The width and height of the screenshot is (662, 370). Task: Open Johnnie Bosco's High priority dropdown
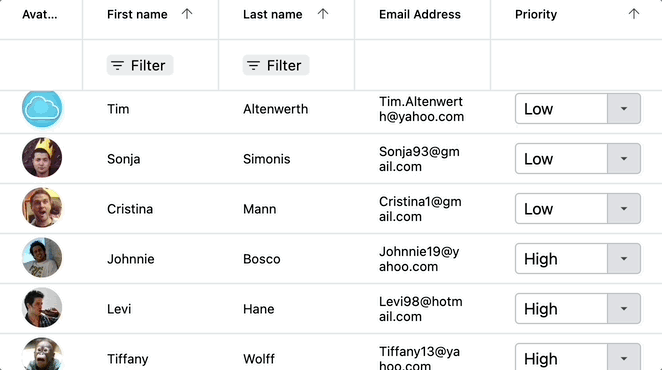coord(624,258)
